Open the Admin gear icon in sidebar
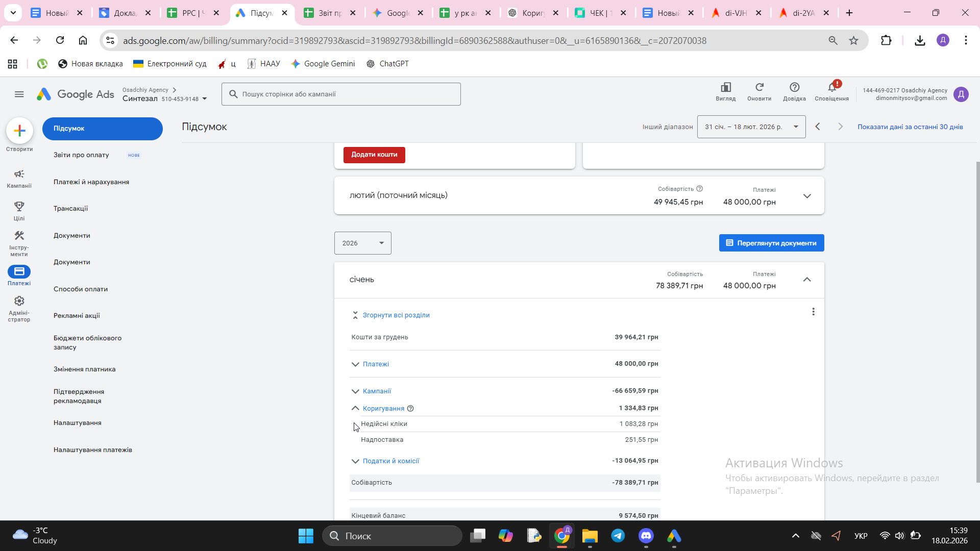This screenshot has width=980, height=551. pyautogui.click(x=19, y=302)
